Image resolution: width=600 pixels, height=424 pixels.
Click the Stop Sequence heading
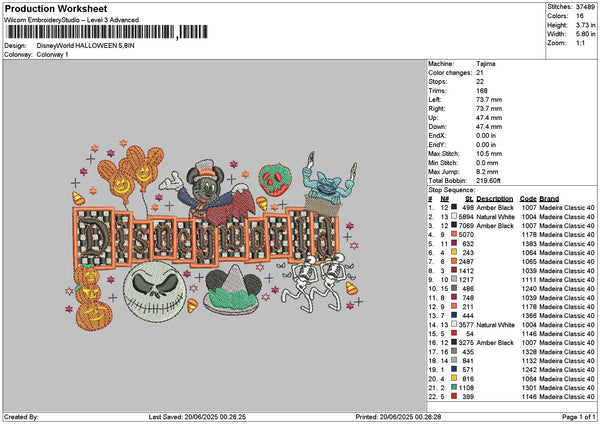452,190
